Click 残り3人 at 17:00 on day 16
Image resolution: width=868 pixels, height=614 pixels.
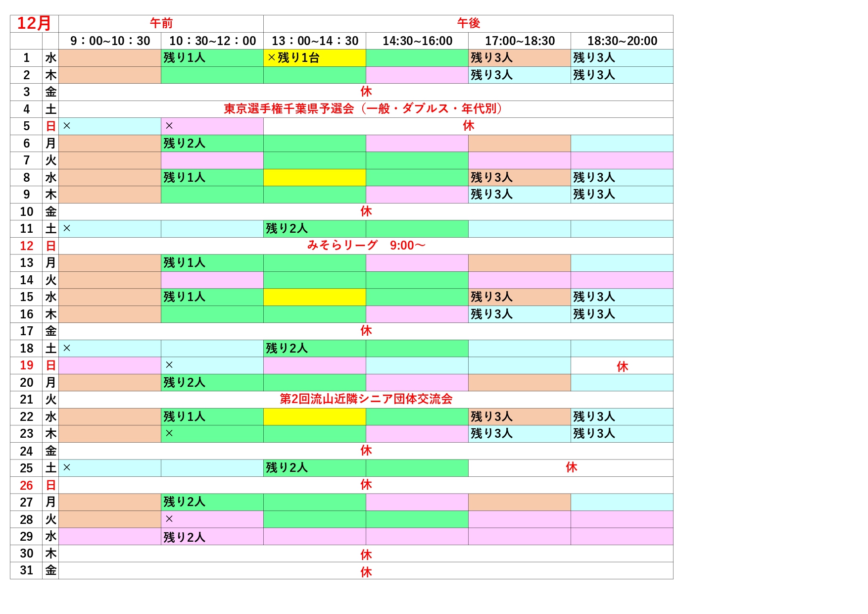pos(491,314)
